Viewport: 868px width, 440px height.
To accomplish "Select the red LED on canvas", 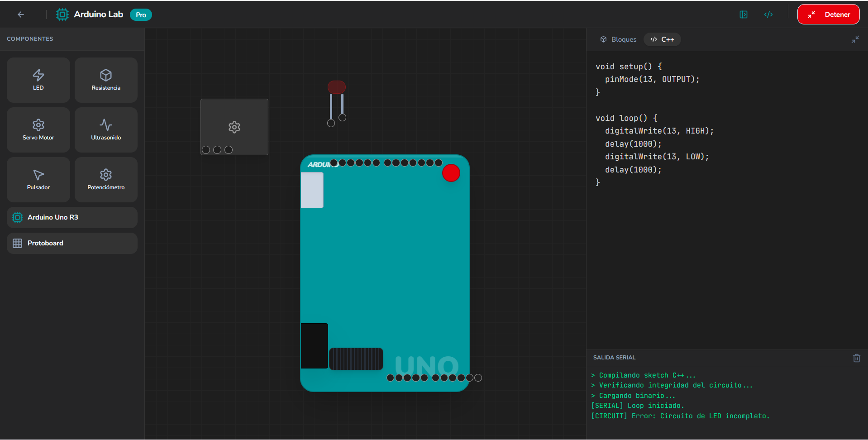I will coord(336,87).
